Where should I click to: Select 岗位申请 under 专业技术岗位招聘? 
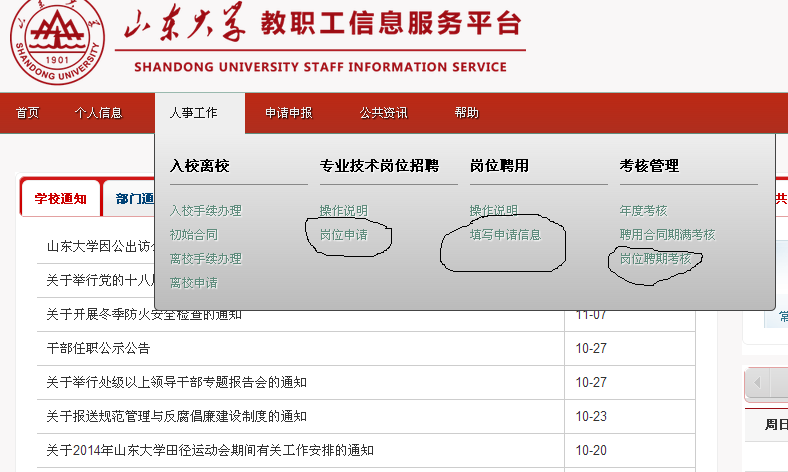pos(343,235)
